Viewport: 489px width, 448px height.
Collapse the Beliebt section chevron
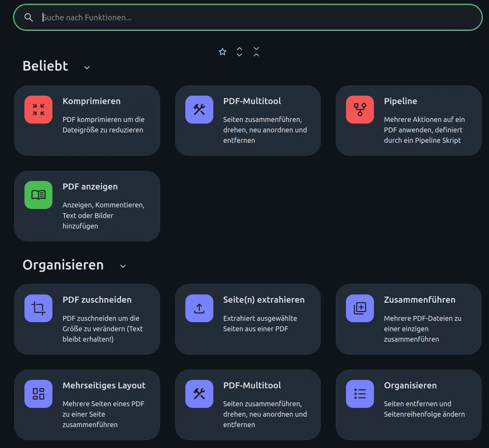tap(87, 67)
